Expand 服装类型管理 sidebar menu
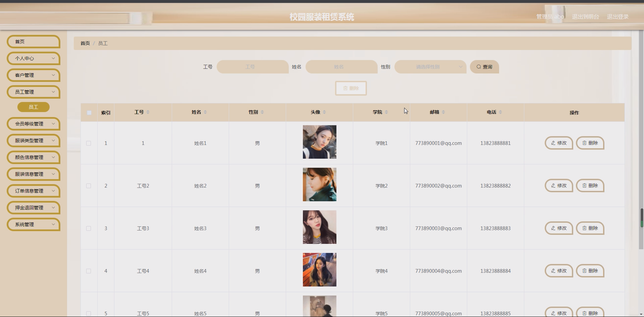The height and width of the screenshot is (317, 644). coord(33,141)
